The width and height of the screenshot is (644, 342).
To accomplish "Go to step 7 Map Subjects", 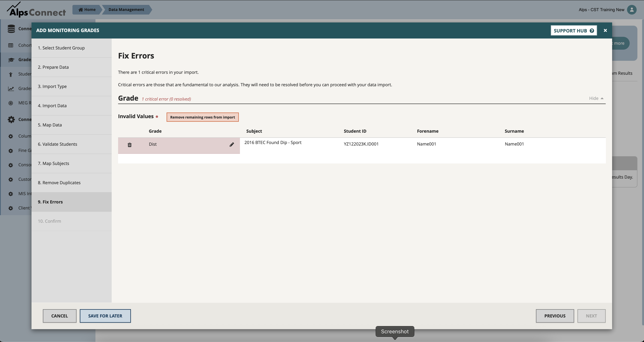I will tap(71, 163).
